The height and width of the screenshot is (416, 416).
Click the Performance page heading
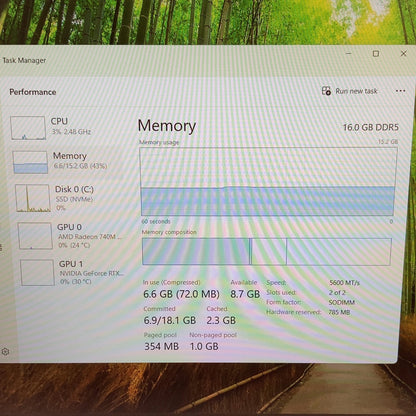pyautogui.click(x=33, y=92)
